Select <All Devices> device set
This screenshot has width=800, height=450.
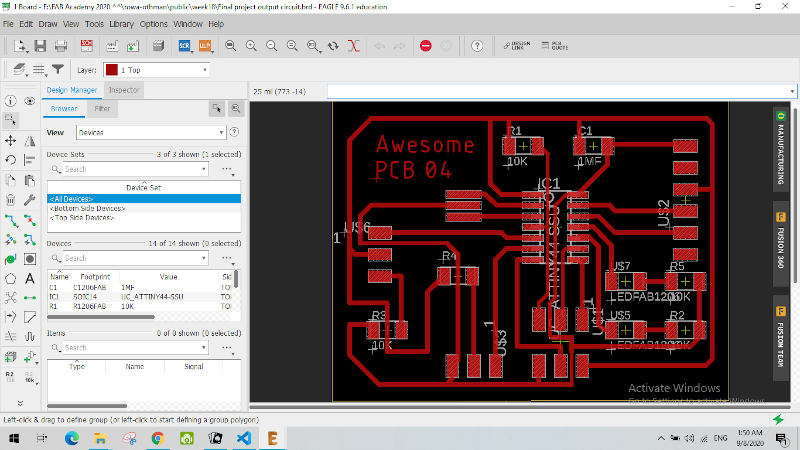(x=144, y=198)
